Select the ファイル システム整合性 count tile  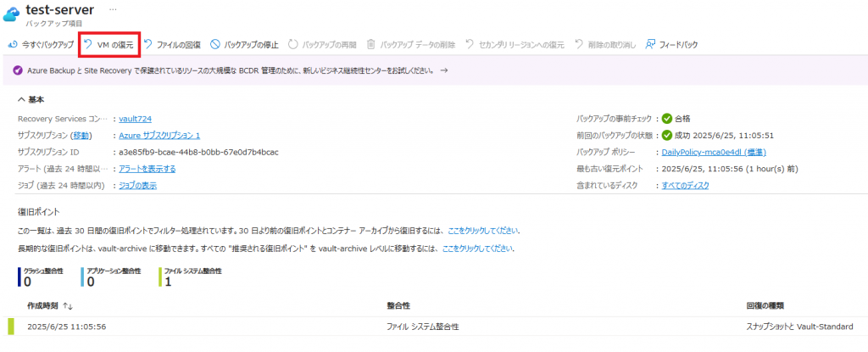[x=191, y=277]
